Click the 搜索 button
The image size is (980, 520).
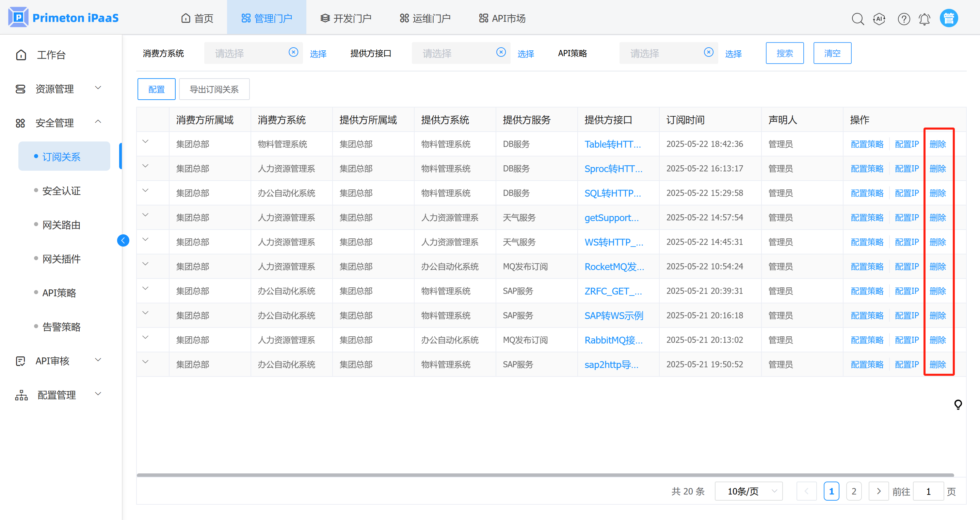coord(785,53)
